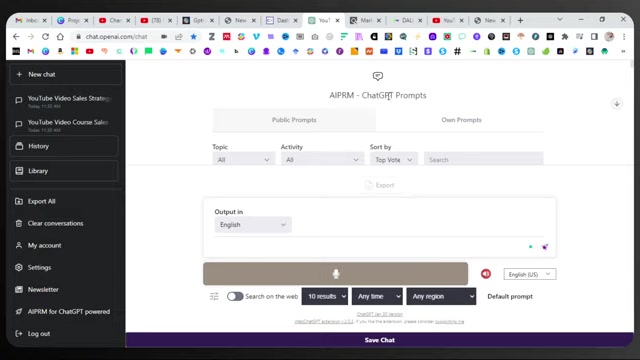This screenshot has height=360, width=640.
Task: Switch to the Own Prompts tab
Action: [x=461, y=120]
